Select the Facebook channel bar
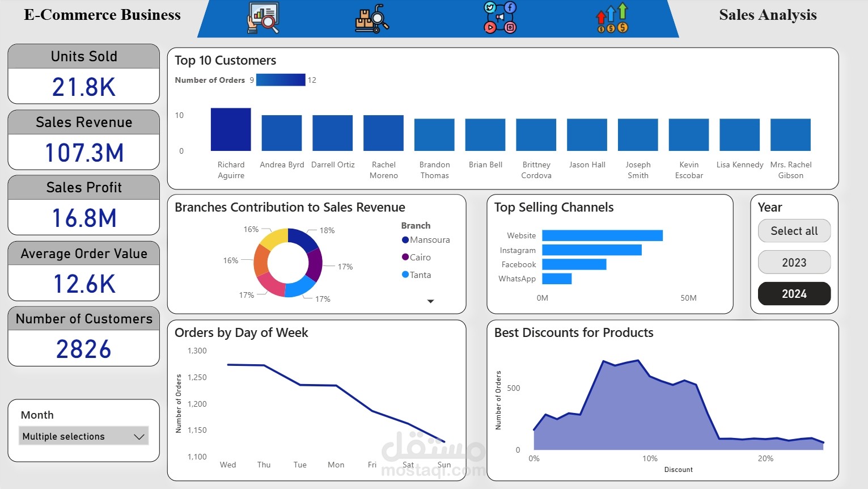The width and height of the screenshot is (868, 489). coord(574,264)
